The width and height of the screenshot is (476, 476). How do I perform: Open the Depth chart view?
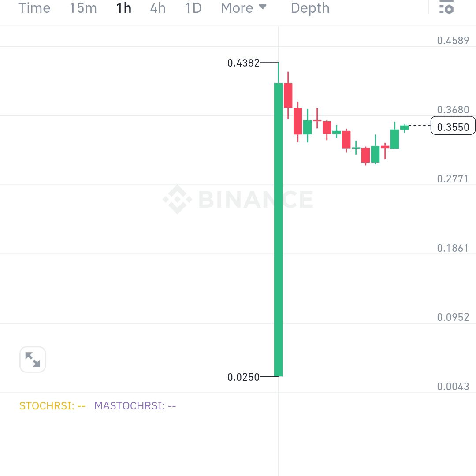(x=310, y=8)
